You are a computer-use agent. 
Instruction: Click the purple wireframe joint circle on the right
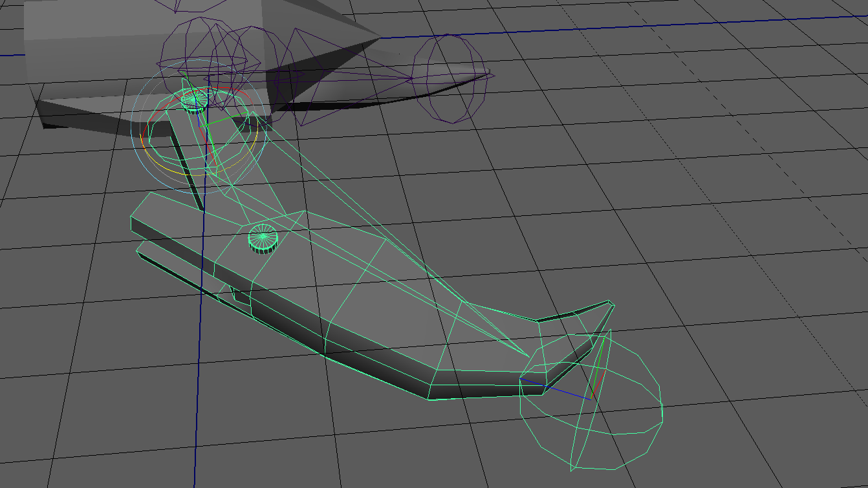click(450, 78)
